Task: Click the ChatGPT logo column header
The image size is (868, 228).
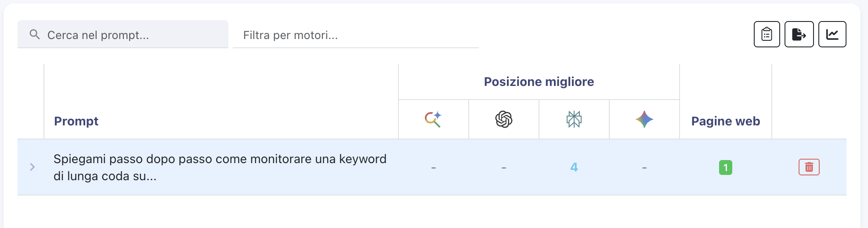Action: [x=503, y=119]
